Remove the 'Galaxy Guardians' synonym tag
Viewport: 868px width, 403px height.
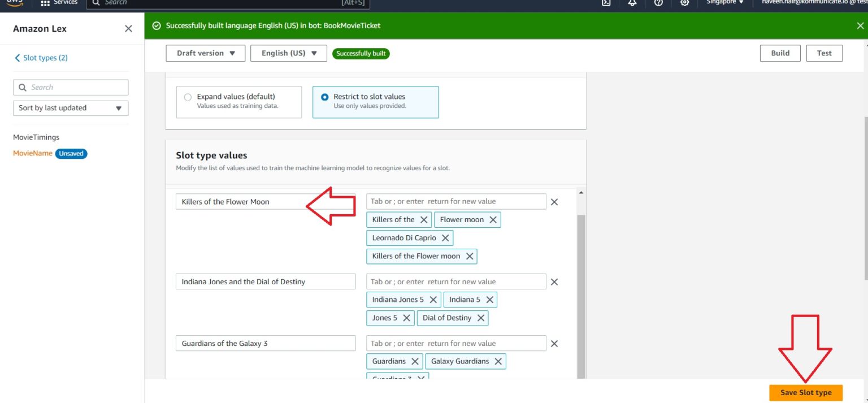(x=498, y=362)
